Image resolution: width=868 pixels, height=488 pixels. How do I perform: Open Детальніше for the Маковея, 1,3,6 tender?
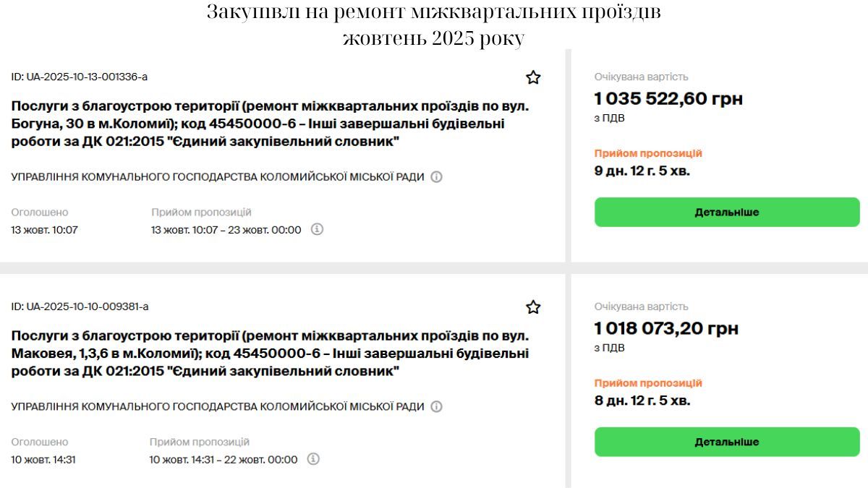[x=726, y=441]
